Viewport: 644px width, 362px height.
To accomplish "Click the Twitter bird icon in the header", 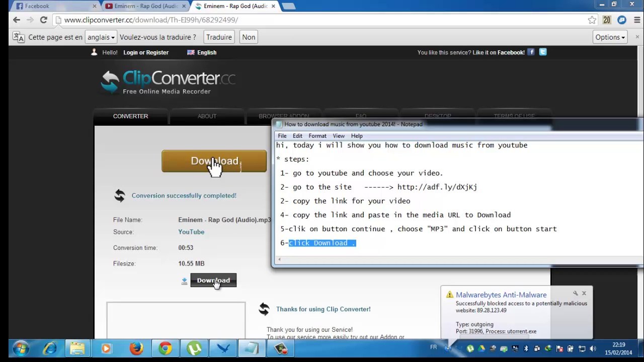I will click(x=543, y=52).
